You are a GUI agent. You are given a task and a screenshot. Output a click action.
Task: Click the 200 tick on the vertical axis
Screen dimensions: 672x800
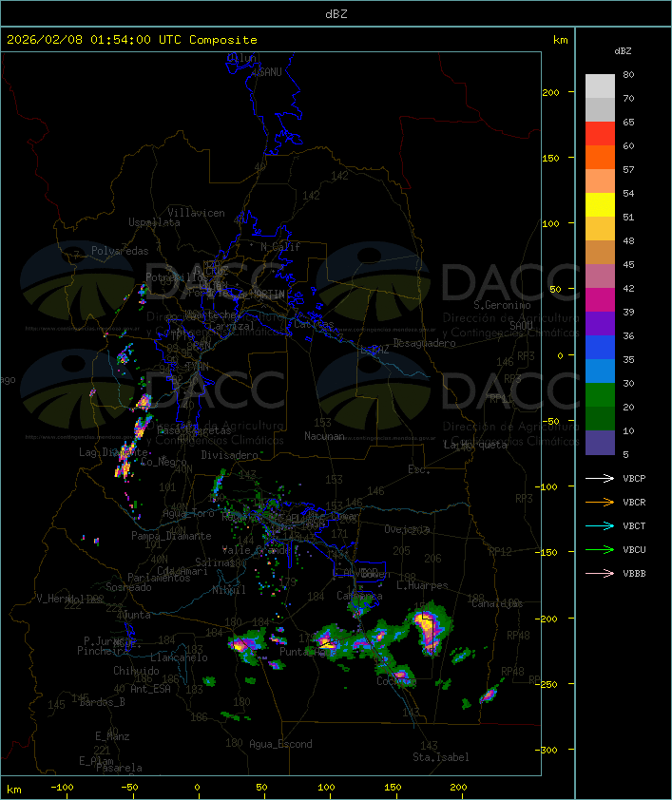point(550,92)
